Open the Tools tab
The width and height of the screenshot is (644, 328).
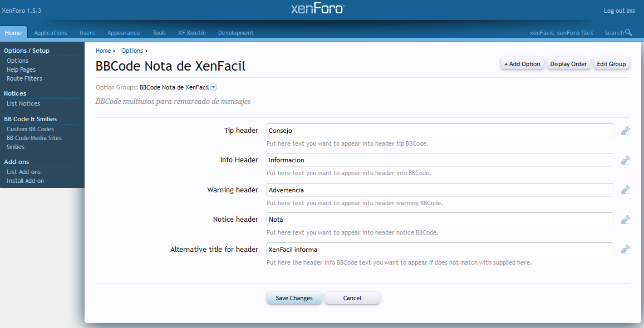[x=159, y=33]
